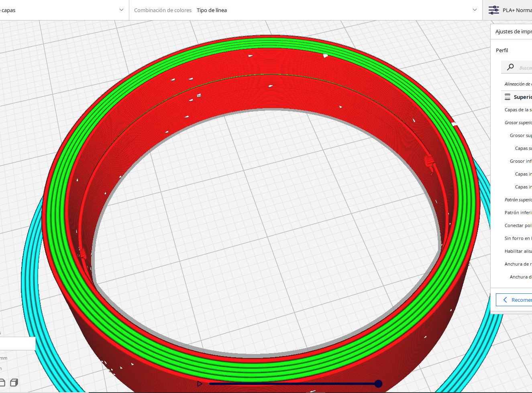Click the white layer number input field

point(18,344)
